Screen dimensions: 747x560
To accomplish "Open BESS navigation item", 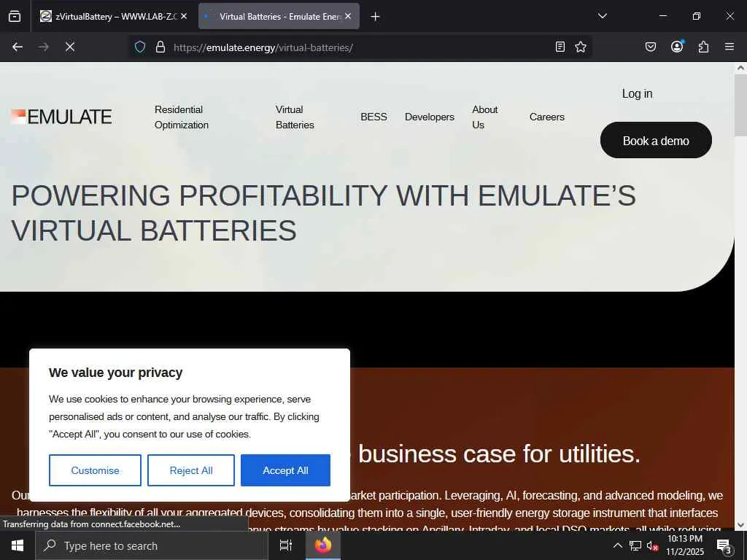I will 373,117.
